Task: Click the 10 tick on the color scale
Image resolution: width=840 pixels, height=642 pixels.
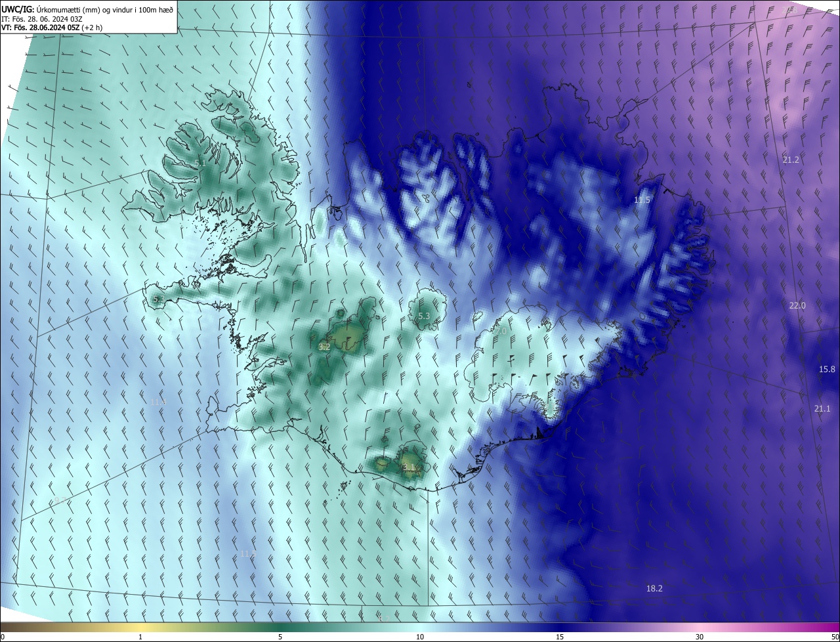Action: pyautogui.click(x=420, y=637)
